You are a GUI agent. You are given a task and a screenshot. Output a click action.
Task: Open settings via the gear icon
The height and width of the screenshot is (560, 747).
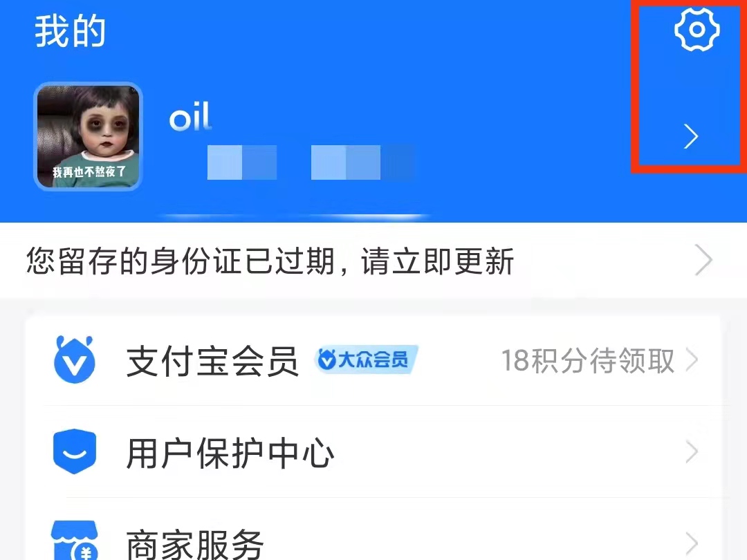(x=697, y=30)
